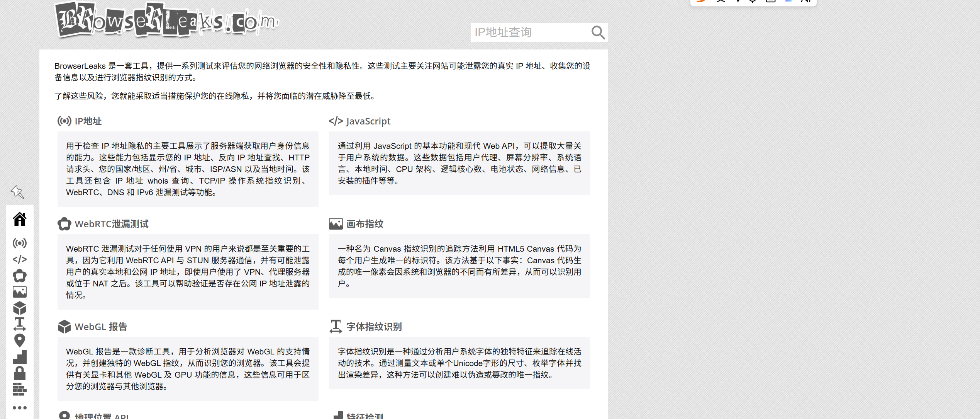
Task: Click the description starting 'WebRTC 泄漏测试对于任何使用 VPN'
Action: point(188,272)
